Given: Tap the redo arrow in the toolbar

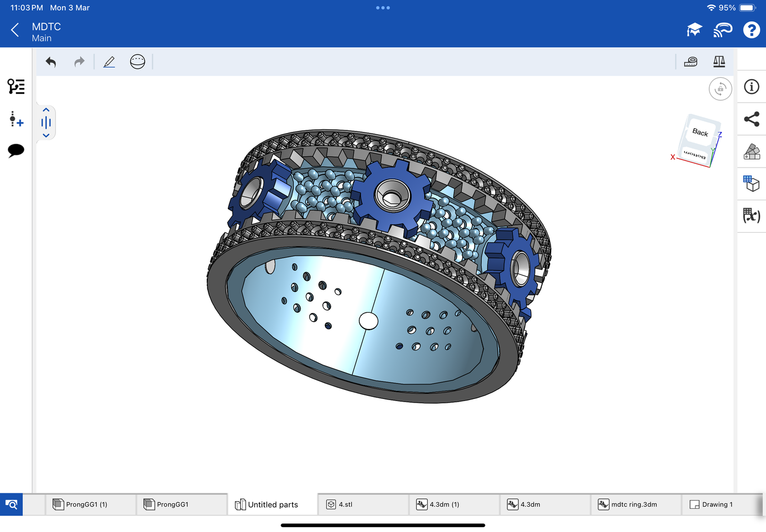Looking at the screenshot, I should coord(79,62).
